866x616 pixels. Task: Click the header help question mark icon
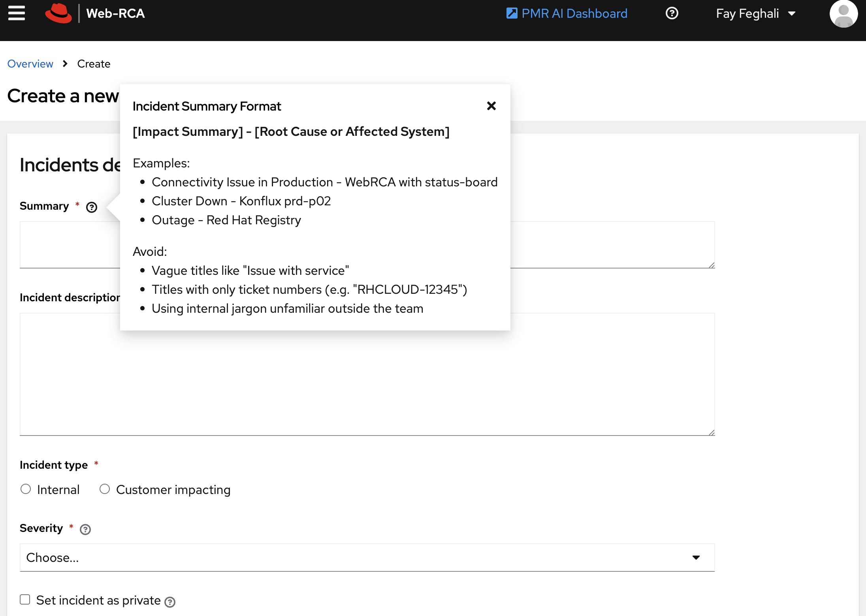pyautogui.click(x=672, y=13)
